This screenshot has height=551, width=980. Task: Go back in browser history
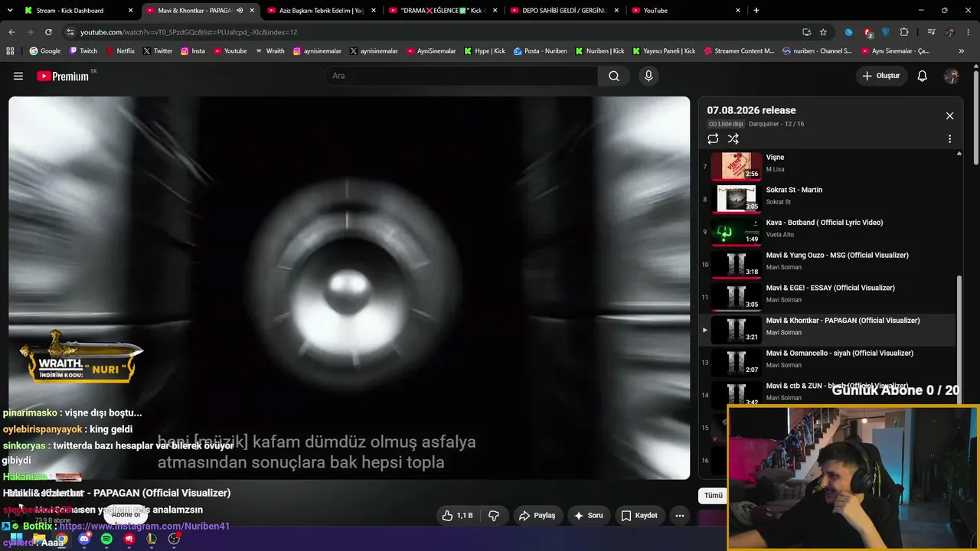click(x=11, y=32)
